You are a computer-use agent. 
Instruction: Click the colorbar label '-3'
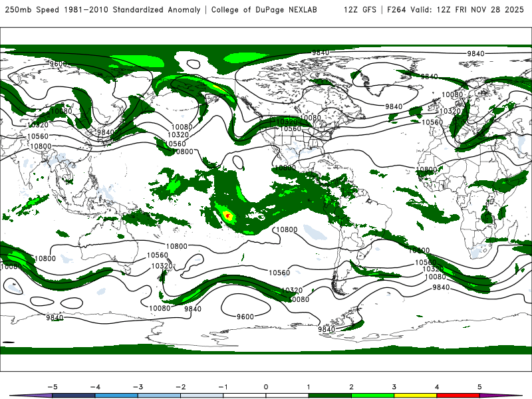[138, 387]
